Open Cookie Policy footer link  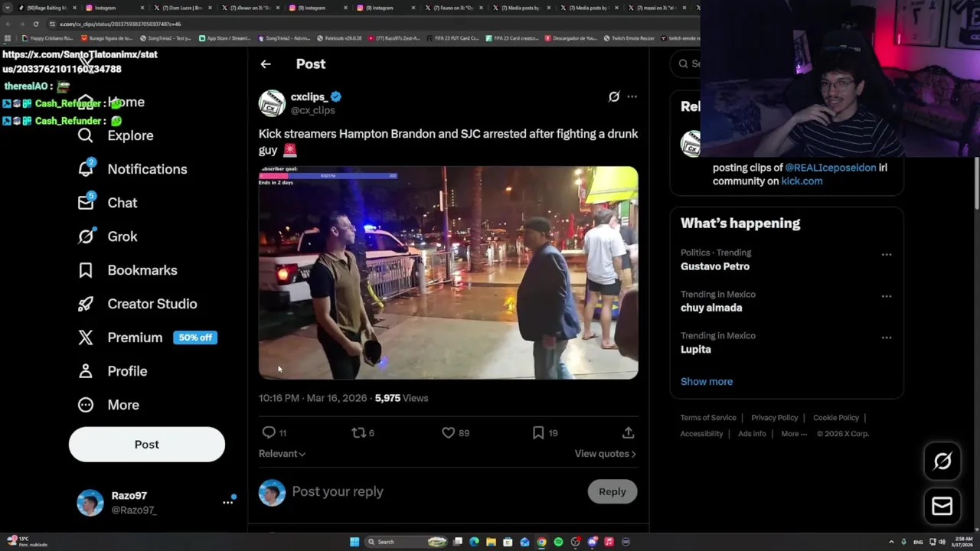(836, 418)
